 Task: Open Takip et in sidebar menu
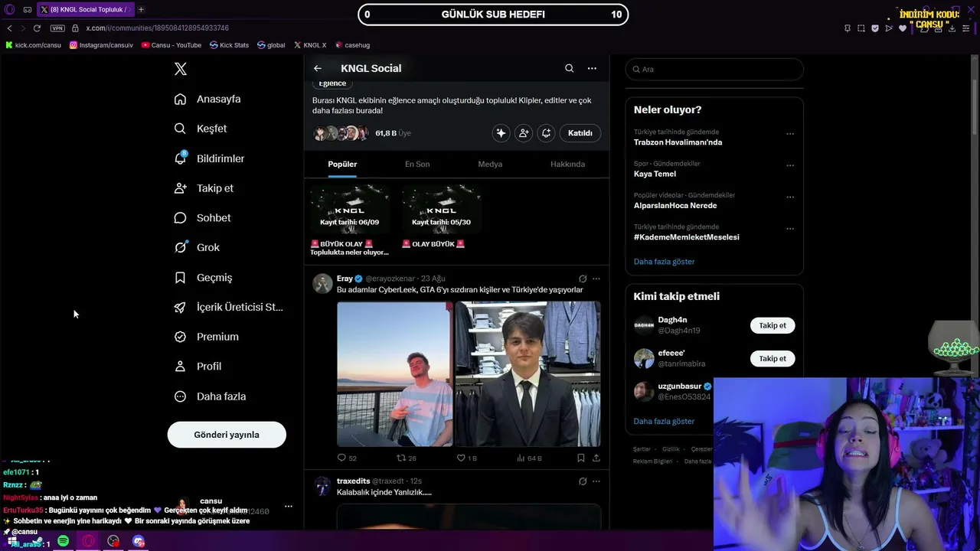[204, 188]
